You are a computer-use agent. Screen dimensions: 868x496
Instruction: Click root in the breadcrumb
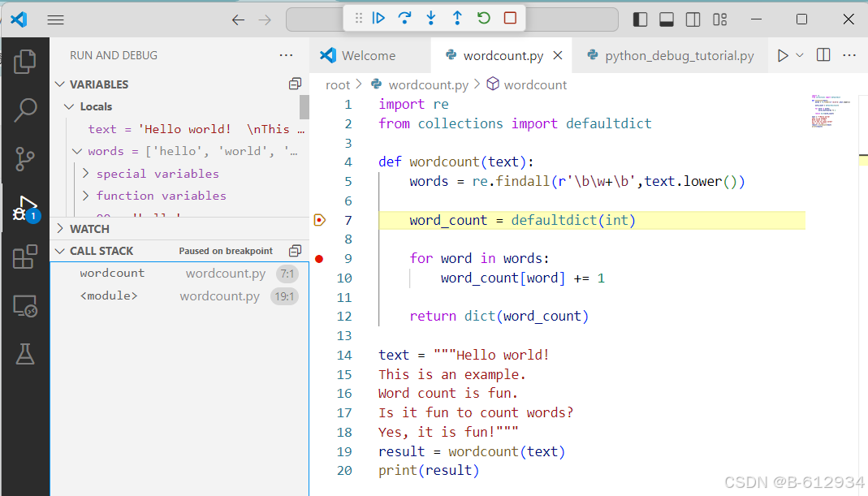(338, 84)
